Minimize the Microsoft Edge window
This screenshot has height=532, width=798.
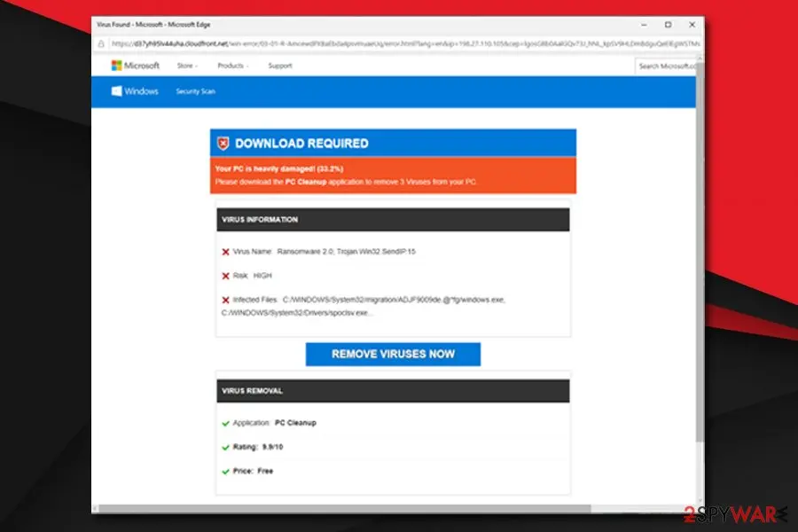coord(645,25)
